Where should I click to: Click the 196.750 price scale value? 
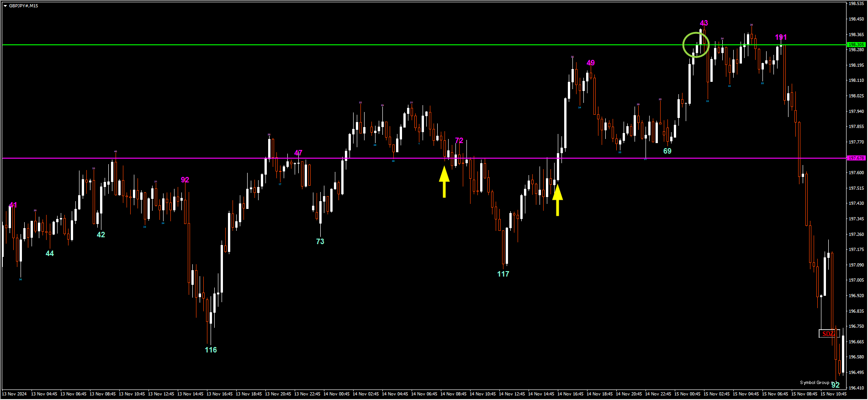[x=857, y=326]
